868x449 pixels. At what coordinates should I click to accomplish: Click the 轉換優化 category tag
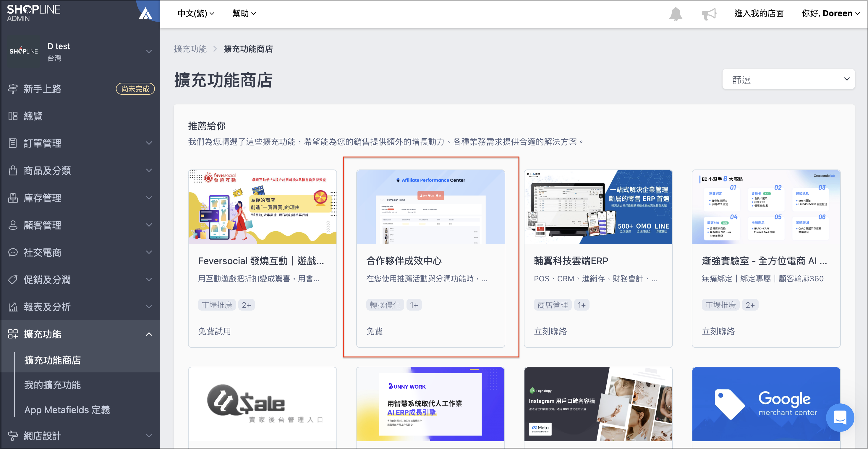coord(385,305)
